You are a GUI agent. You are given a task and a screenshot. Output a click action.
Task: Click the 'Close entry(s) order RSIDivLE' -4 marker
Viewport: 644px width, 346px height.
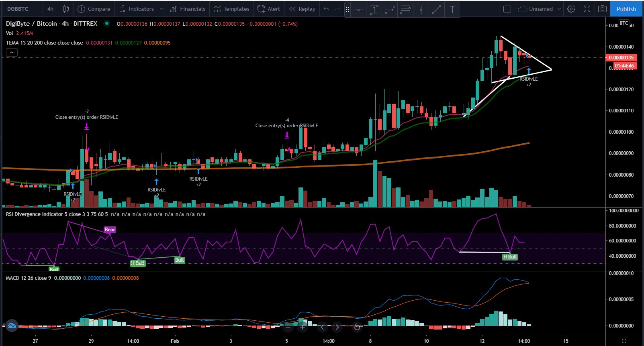(x=287, y=126)
